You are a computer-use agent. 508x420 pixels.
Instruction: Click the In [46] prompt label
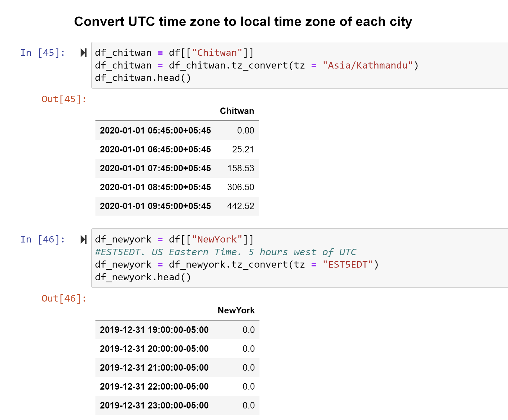pos(43,240)
